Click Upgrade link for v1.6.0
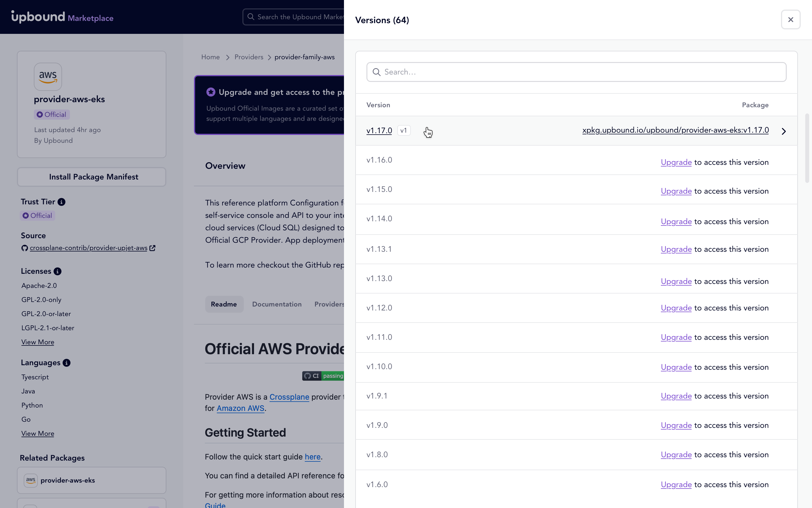Screen dimensions: 812x508 (676, 485)
